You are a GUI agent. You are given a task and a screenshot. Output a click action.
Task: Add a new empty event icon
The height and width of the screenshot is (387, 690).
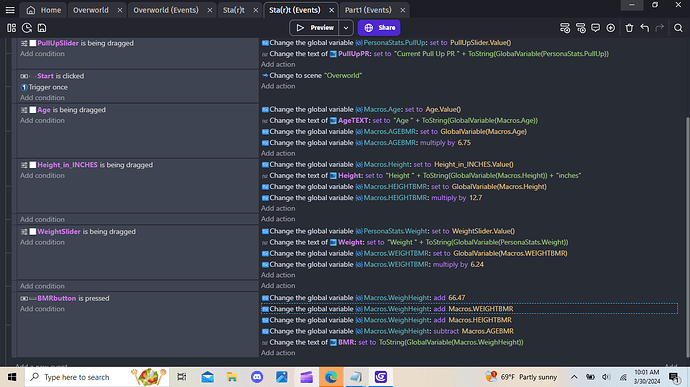tap(565, 28)
